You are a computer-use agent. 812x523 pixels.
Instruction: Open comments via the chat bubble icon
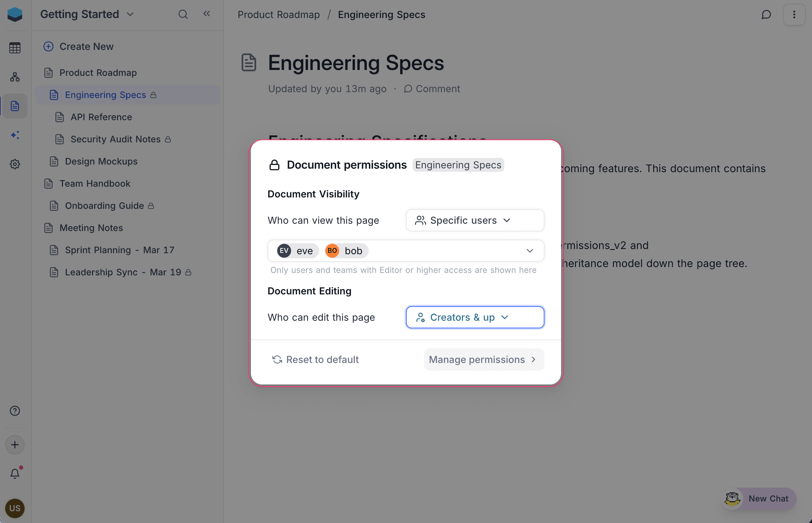coord(766,14)
